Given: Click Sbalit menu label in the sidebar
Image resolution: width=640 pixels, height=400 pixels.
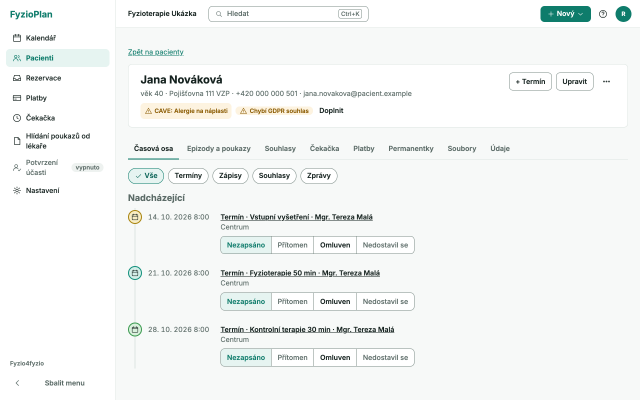Looking at the screenshot, I should [x=64, y=383].
